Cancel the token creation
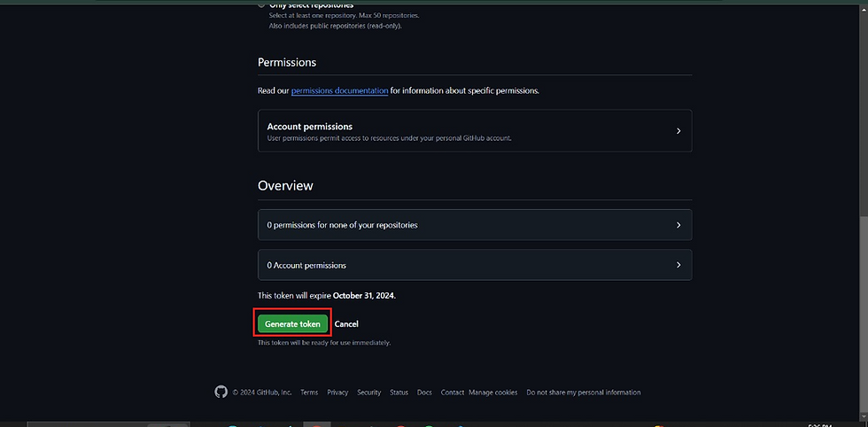This screenshot has width=868, height=427. coord(346,324)
